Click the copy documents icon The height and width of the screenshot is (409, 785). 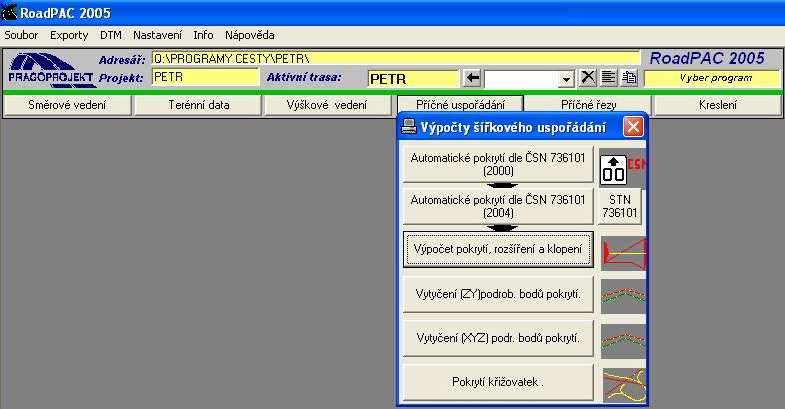coord(629,78)
